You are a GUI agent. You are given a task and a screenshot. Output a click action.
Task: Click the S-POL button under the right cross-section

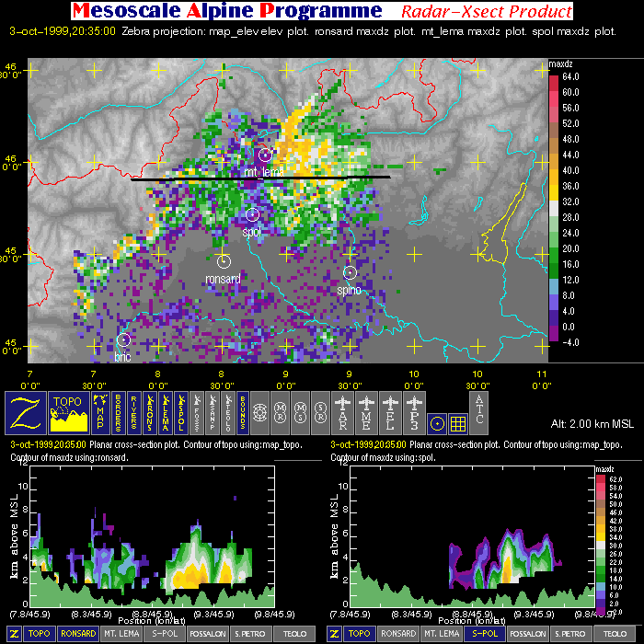coord(487,634)
